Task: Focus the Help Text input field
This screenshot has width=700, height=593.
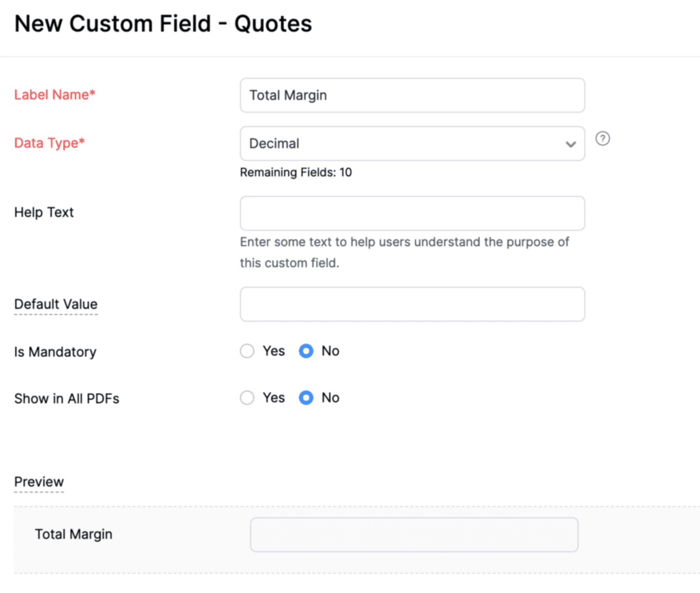Action: pos(412,213)
